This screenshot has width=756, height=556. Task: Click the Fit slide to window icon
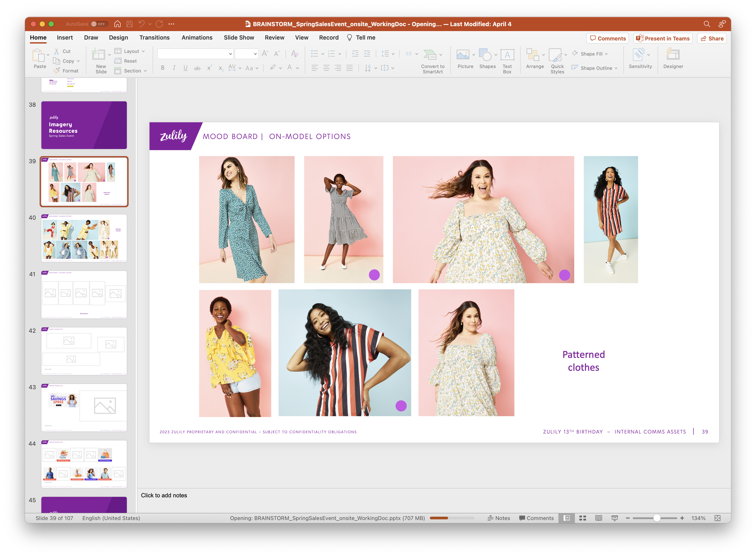point(717,518)
